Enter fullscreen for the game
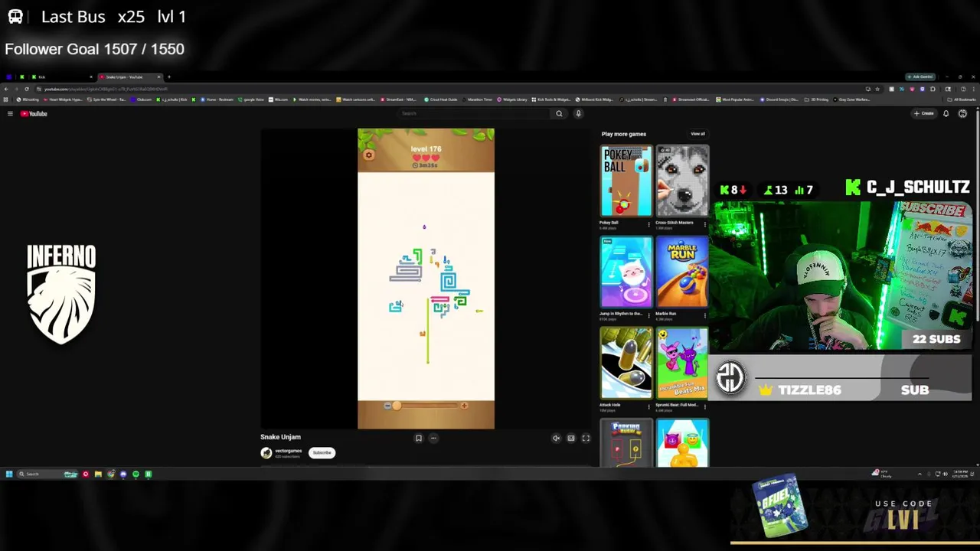 point(586,439)
